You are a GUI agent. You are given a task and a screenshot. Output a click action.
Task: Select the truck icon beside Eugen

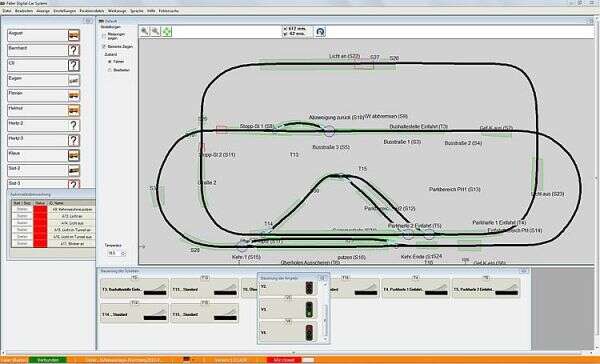click(74, 80)
